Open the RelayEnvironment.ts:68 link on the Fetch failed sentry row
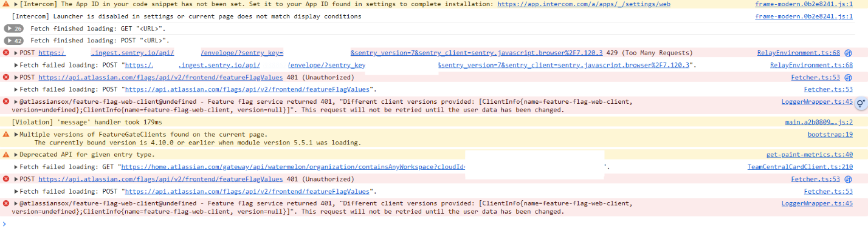 (x=811, y=65)
